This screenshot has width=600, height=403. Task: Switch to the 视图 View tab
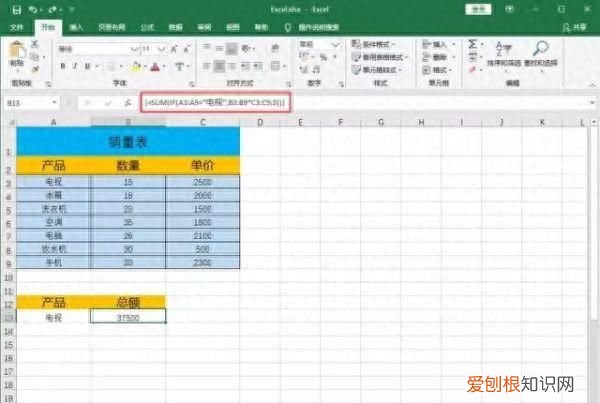[x=233, y=27]
